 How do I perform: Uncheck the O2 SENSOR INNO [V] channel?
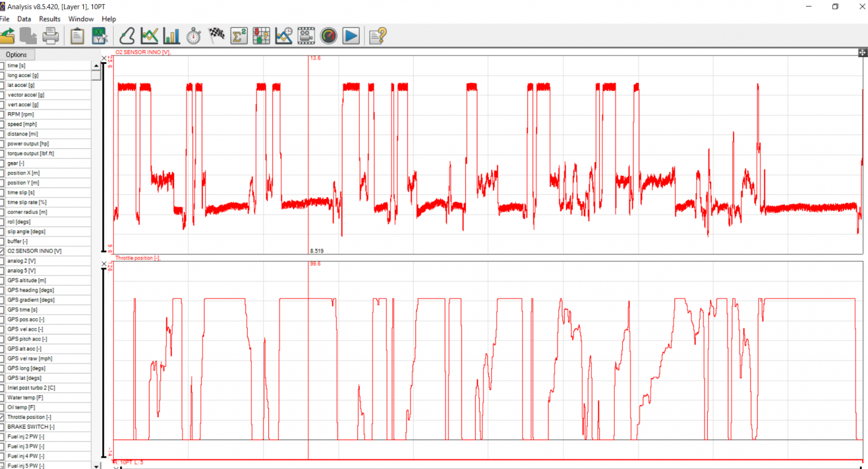click(x=2, y=251)
